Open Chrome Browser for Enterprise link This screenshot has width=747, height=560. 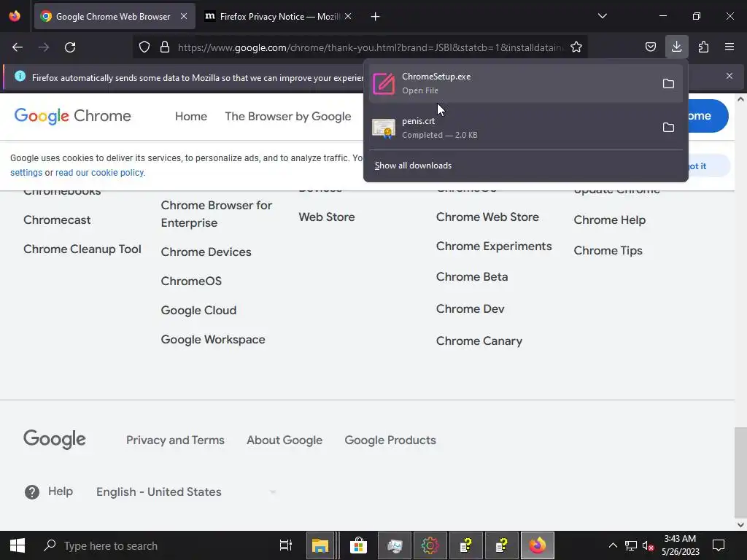(x=216, y=214)
